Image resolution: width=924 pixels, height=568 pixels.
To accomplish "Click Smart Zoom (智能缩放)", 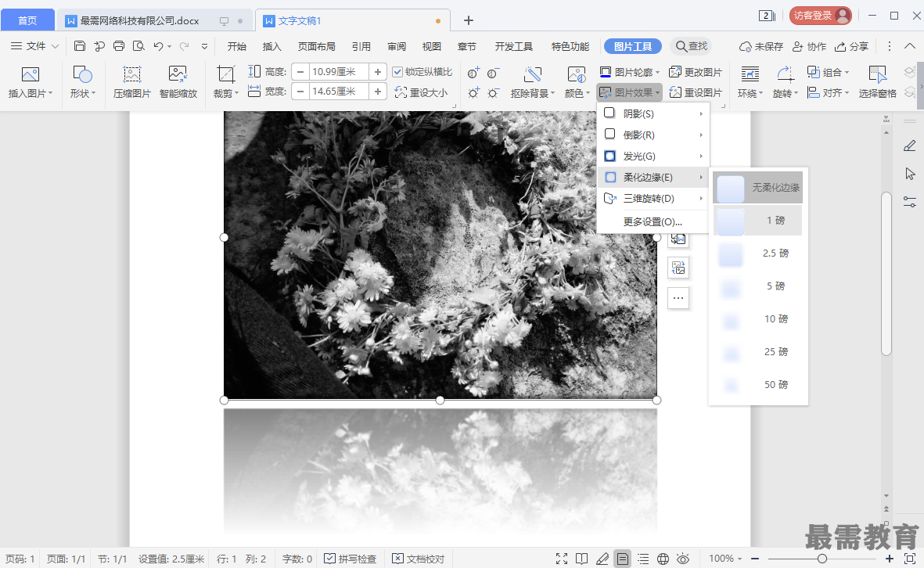I will point(178,81).
